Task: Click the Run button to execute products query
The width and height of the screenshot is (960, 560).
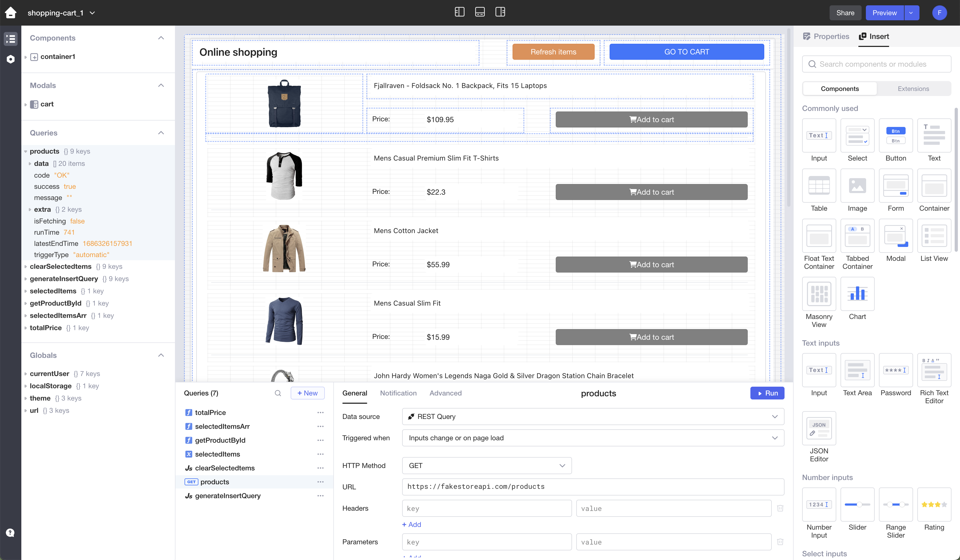Action: [767, 393]
